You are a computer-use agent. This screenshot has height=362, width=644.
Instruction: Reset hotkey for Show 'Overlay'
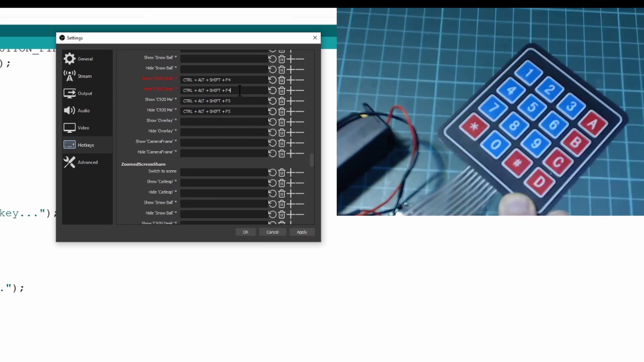pyautogui.click(x=272, y=122)
